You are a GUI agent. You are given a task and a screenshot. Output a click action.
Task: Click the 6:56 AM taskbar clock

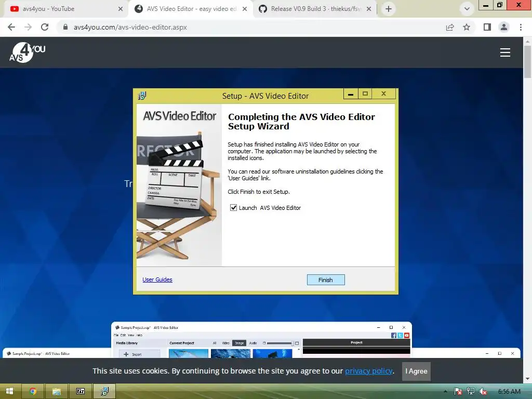tap(509, 392)
